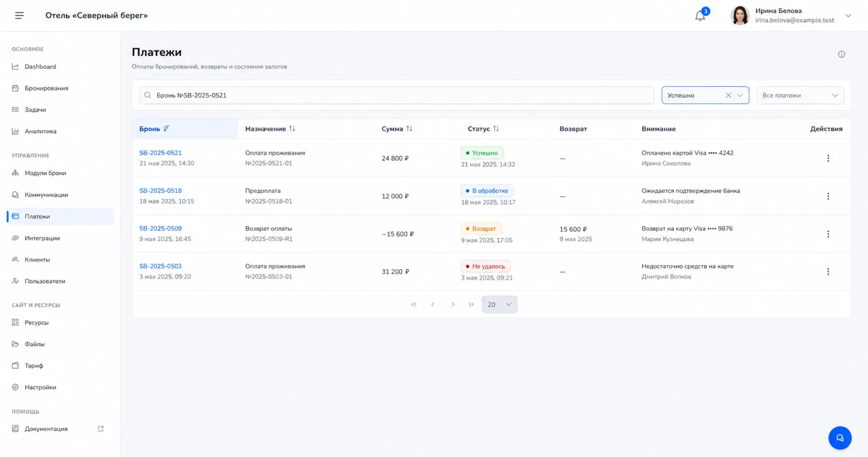Open notifications bell with badge
Viewport: 868px width, 457px height.
[701, 15]
